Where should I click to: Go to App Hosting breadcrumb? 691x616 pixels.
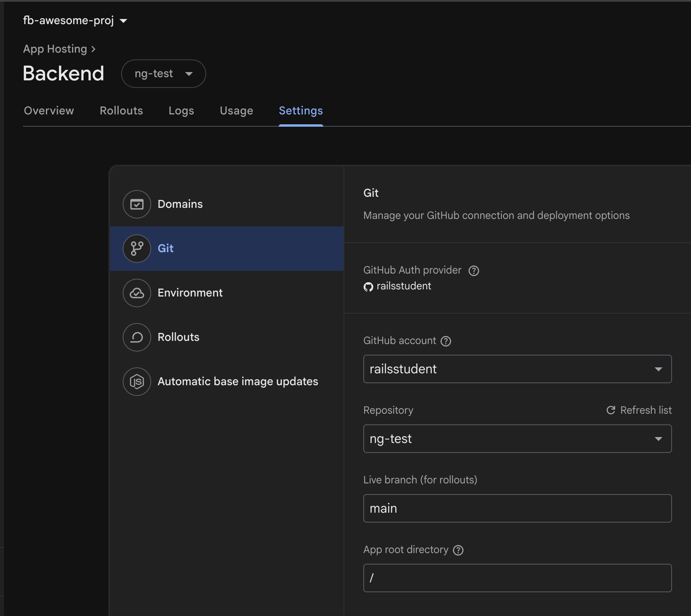[x=55, y=49]
